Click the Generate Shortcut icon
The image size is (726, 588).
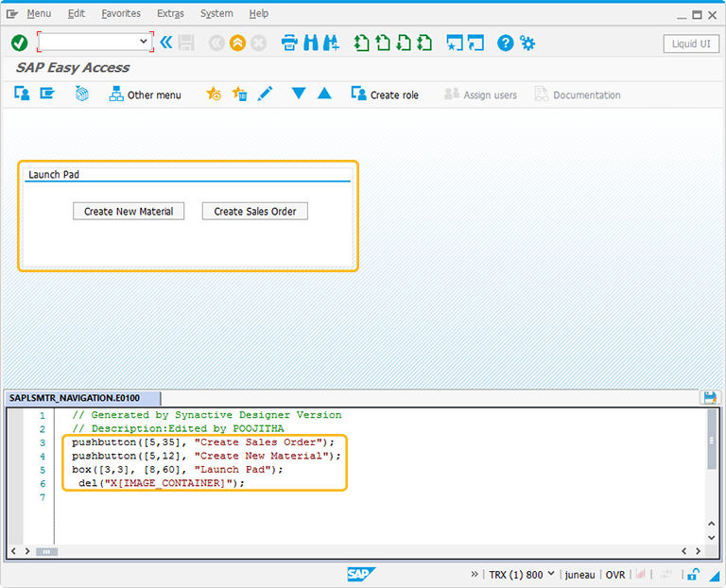(x=475, y=43)
